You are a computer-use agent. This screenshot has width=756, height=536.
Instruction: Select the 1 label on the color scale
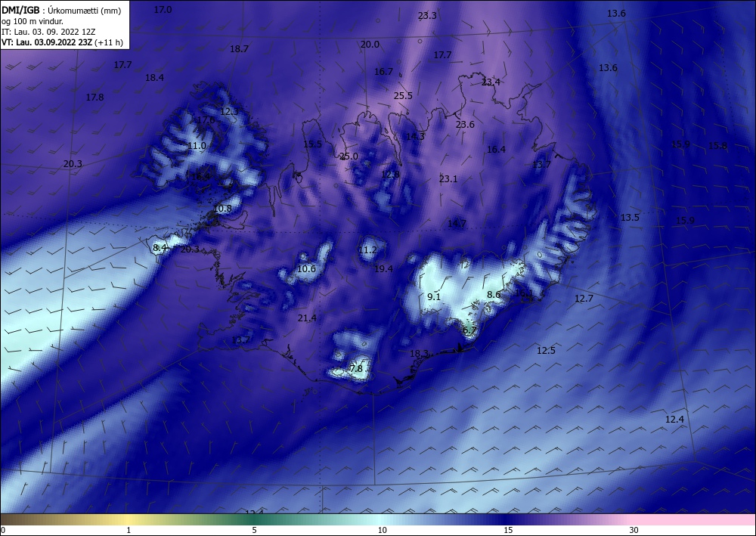tap(129, 530)
